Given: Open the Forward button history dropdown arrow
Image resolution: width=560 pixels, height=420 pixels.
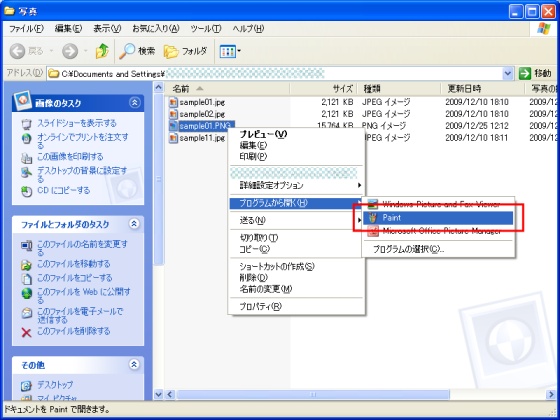Looking at the screenshot, I should pos(85,51).
